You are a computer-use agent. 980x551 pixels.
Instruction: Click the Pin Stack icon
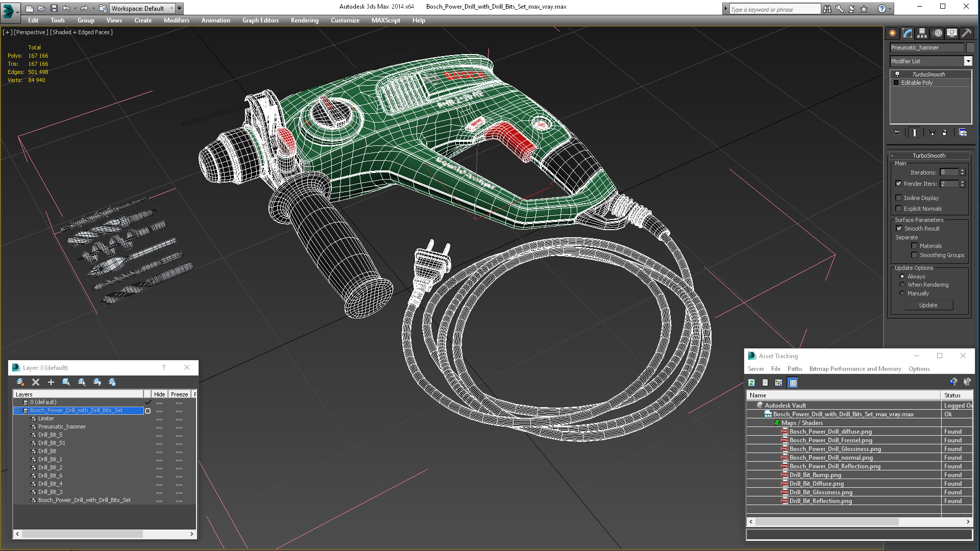click(x=897, y=133)
